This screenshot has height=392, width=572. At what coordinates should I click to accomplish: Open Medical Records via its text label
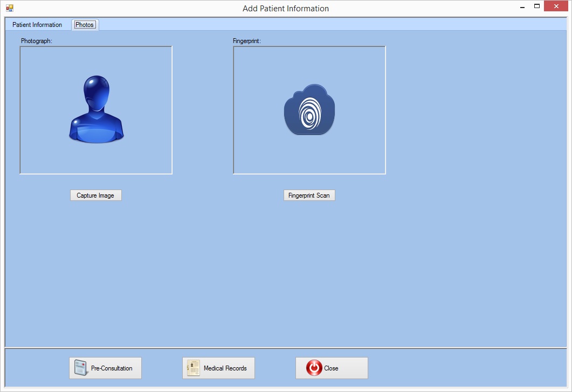click(225, 368)
